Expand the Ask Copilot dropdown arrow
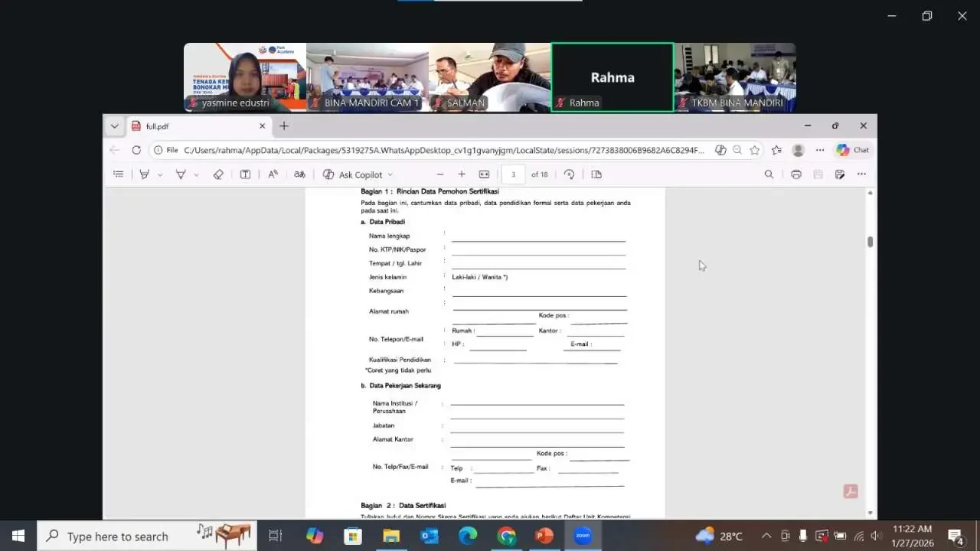 (x=390, y=175)
